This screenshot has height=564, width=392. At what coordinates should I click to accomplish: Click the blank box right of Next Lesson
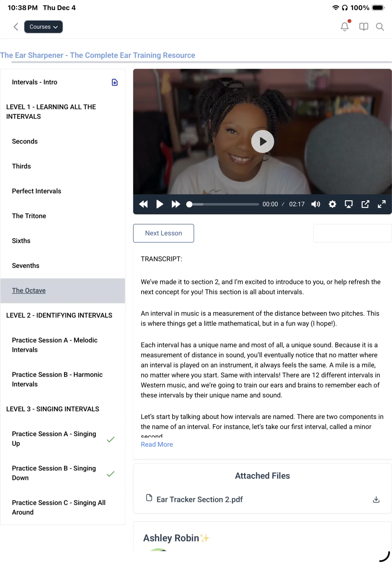click(x=352, y=233)
